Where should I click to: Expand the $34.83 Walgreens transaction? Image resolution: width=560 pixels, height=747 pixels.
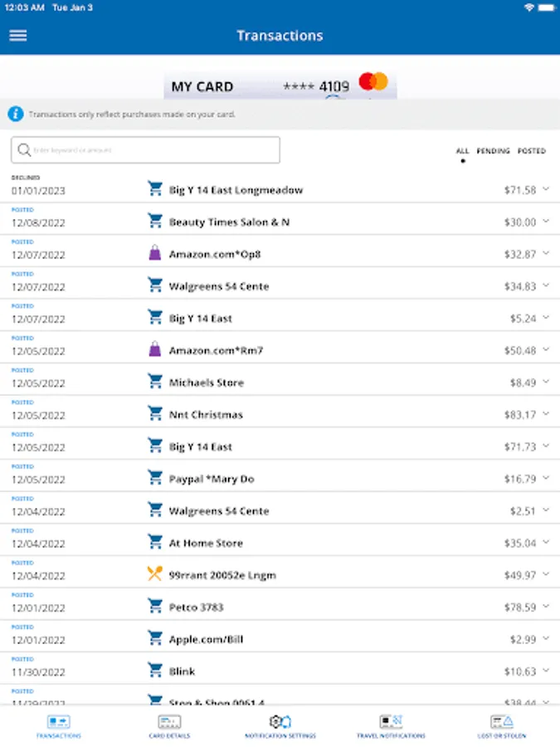546,286
